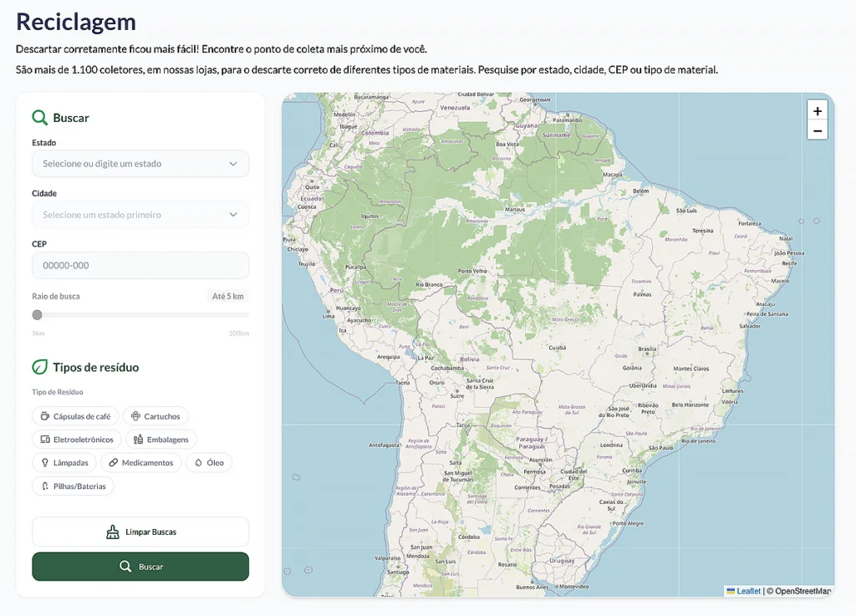856x616 pixels.
Task: Toggle the Cápsulas de café waste filter
Action: click(75, 416)
